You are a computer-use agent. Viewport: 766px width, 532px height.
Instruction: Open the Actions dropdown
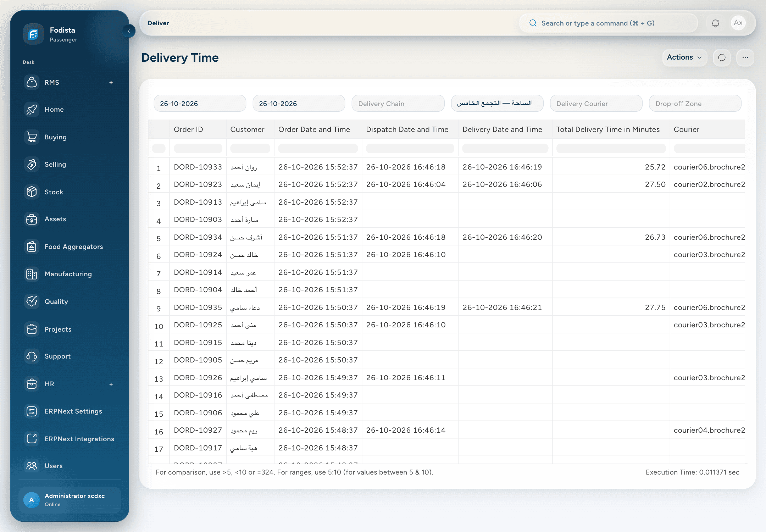point(684,57)
